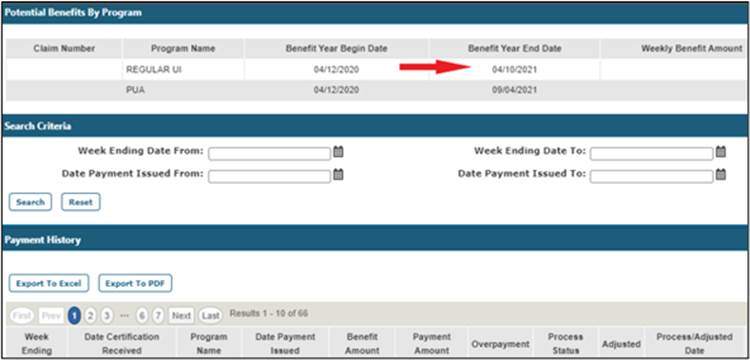
Task: Click the Results 1 - 10 of 66 text
Action: [269, 314]
